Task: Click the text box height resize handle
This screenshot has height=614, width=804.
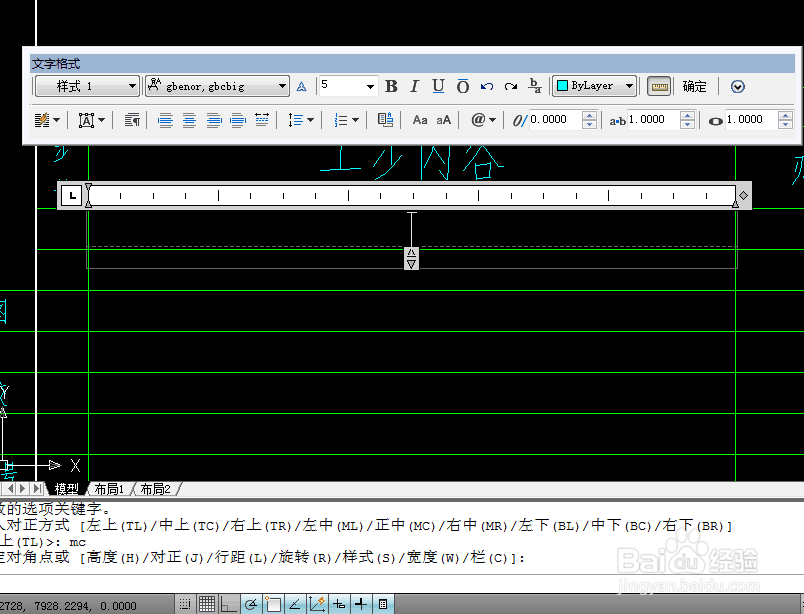Action: pyautogui.click(x=411, y=258)
